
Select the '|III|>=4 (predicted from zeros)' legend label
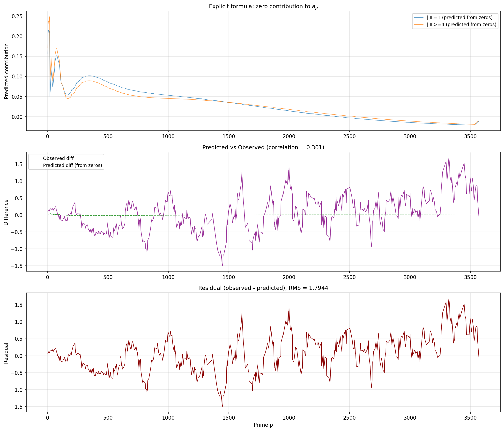point(461,25)
